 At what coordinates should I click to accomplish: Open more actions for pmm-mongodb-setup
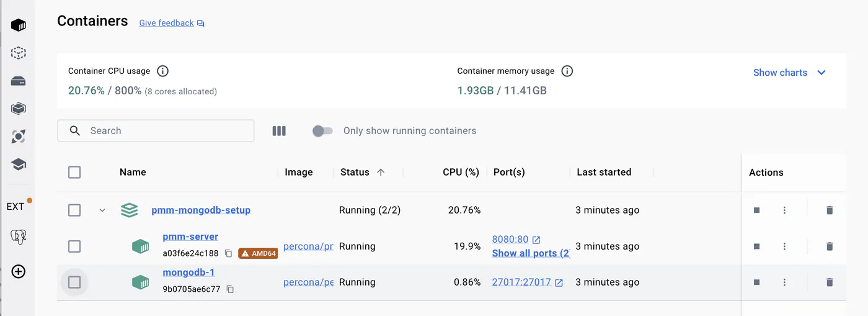(784, 210)
